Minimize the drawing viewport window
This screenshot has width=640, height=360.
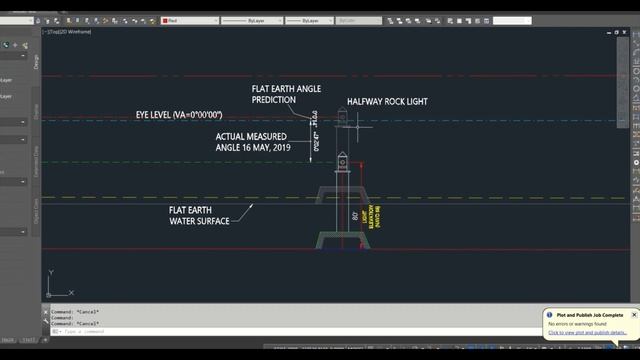click(609, 32)
